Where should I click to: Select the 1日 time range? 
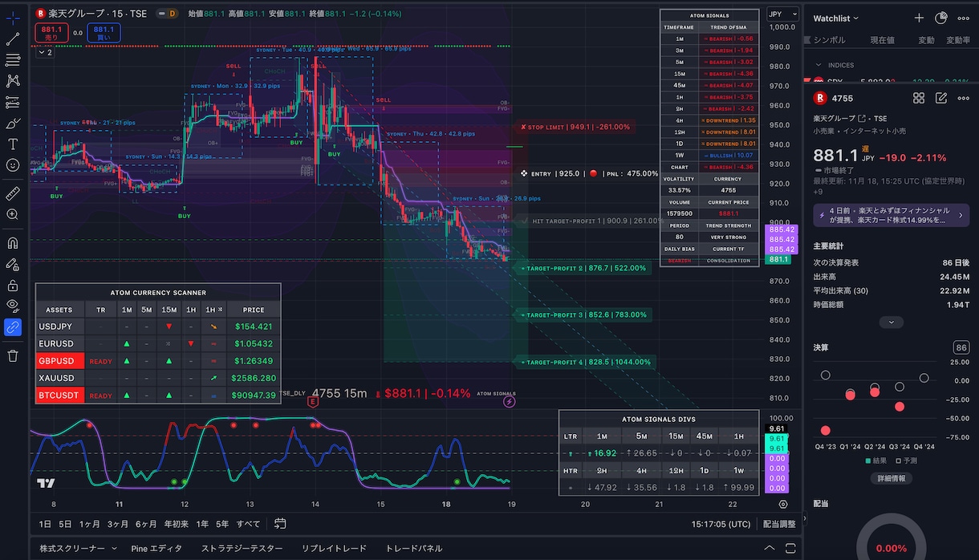click(46, 524)
